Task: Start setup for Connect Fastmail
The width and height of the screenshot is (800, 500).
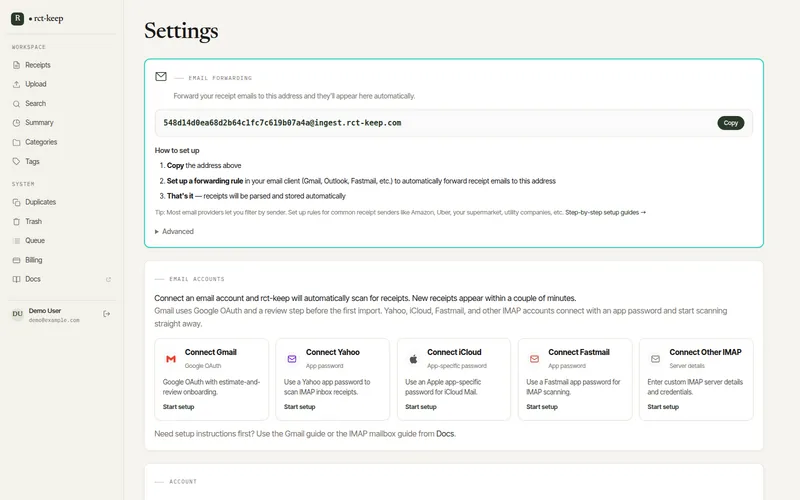Action: pos(542,407)
